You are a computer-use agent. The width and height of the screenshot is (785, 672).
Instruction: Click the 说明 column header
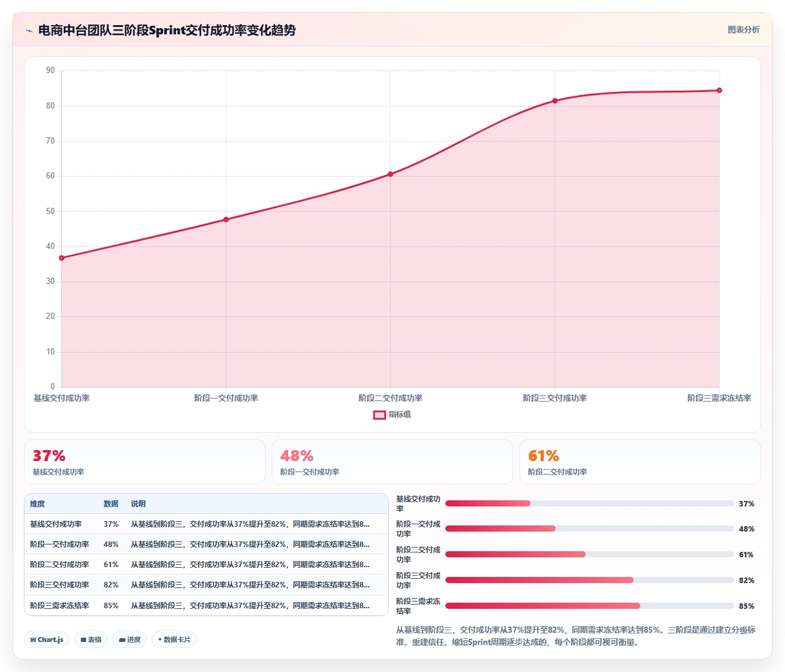pos(138,504)
